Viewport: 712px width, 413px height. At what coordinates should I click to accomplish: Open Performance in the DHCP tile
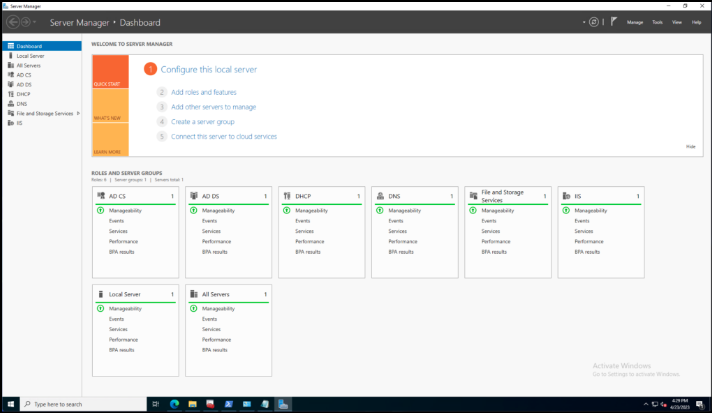click(310, 241)
